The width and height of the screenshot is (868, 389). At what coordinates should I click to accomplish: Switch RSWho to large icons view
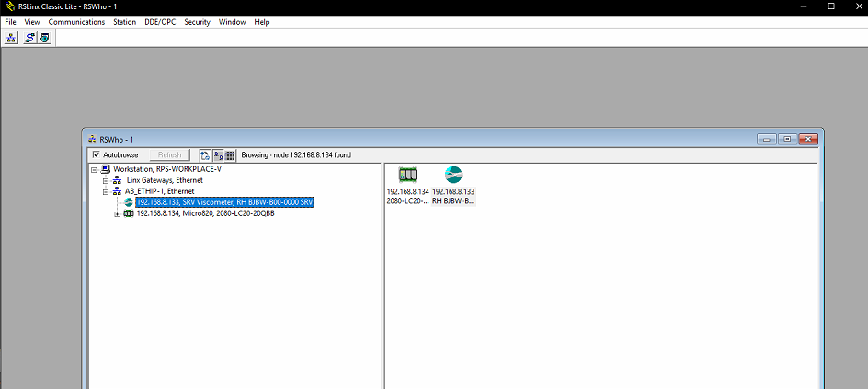click(x=218, y=155)
